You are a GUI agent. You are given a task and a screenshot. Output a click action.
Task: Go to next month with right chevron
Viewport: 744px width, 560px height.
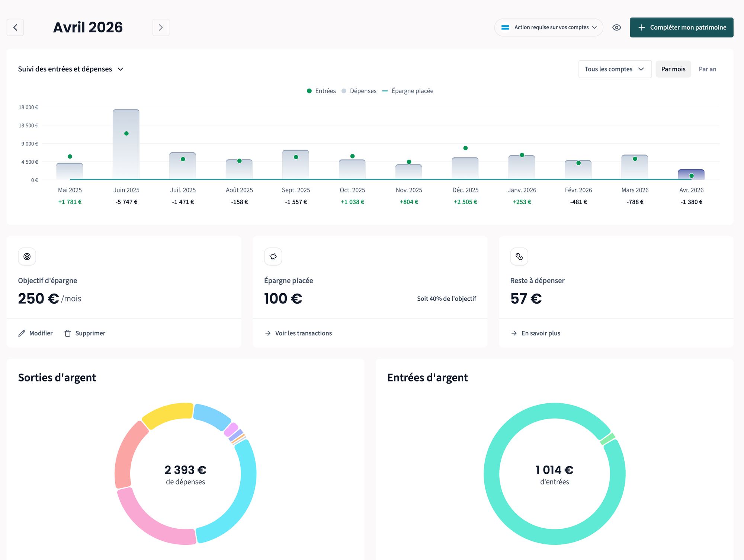point(161,28)
